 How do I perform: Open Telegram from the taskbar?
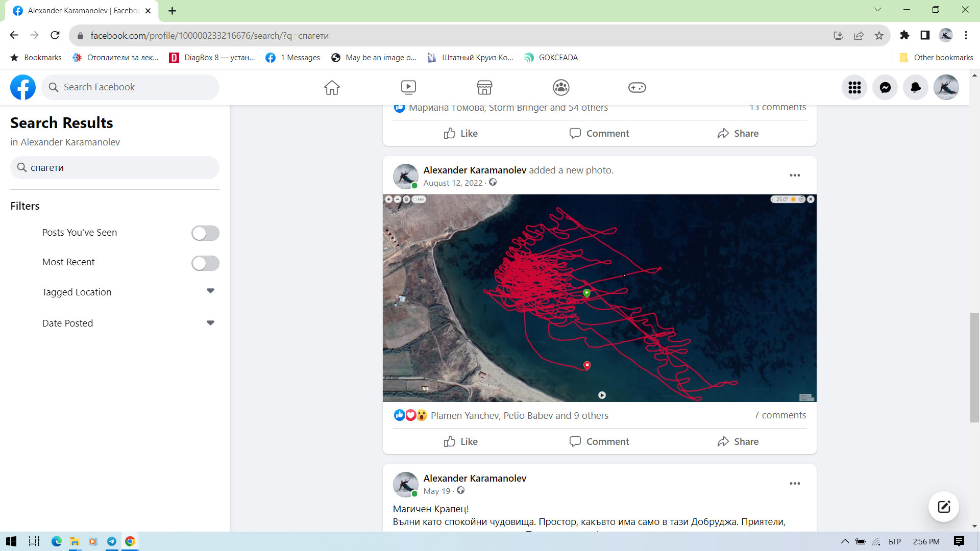point(111,541)
